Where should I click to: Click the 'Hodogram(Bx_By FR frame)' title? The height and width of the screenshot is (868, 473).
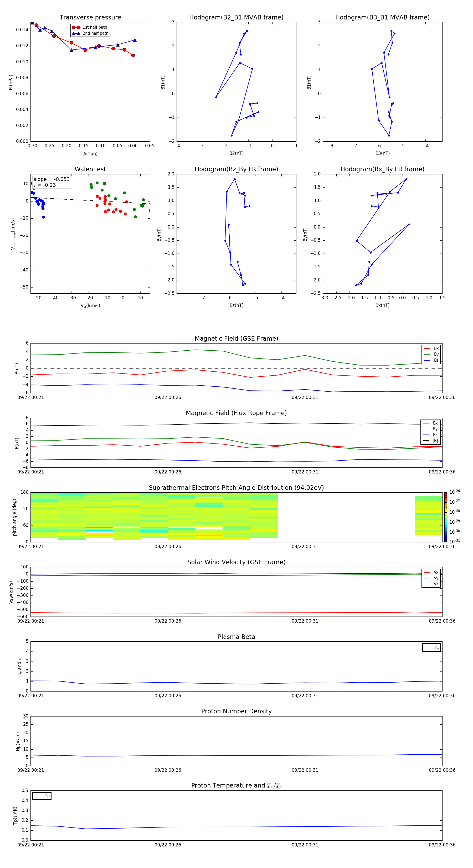(382, 169)
